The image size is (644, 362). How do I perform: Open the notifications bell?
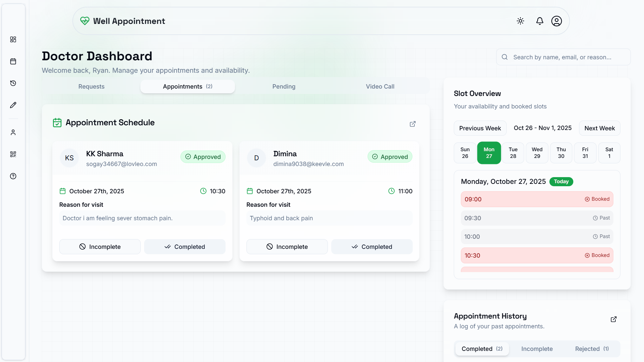(540, 21)
